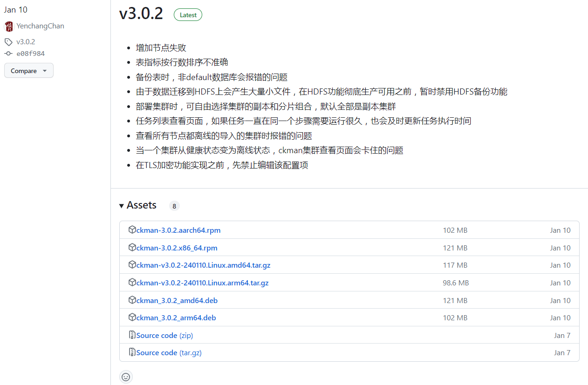Open commit e08f984
The height and width of the screenshot is (385, 588).
click(x=31, y=54)
